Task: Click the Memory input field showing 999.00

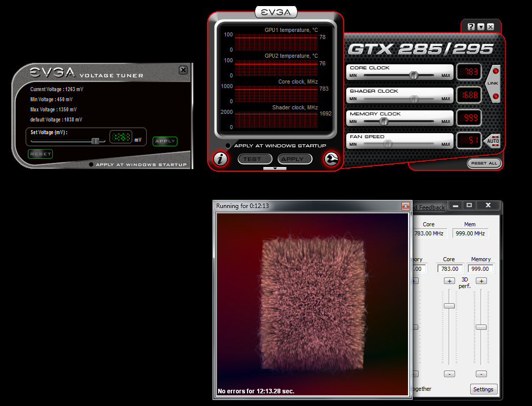Action: point(480,269)
